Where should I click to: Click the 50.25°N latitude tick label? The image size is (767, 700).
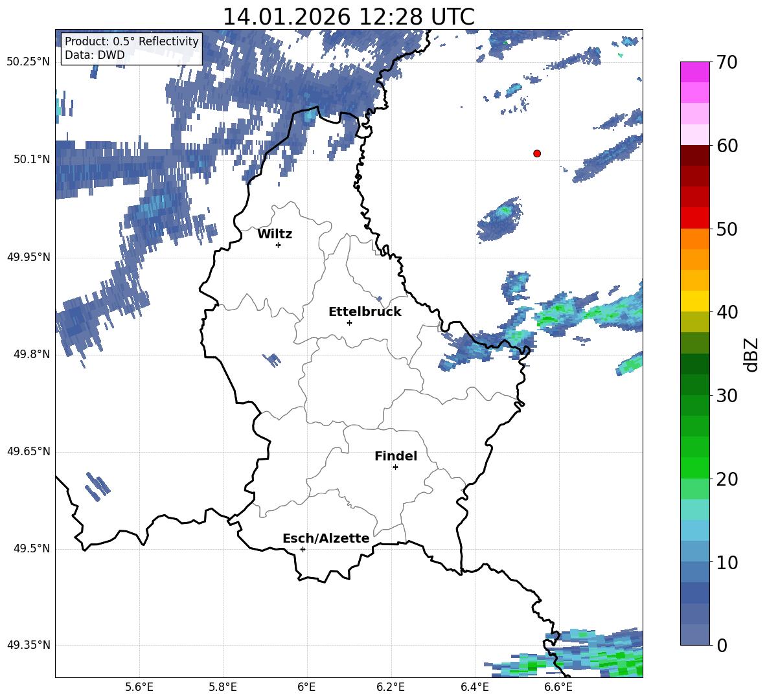[x=29, y=62]
